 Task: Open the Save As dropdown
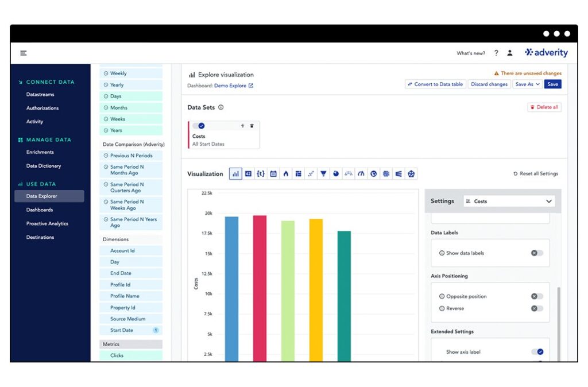527,84
